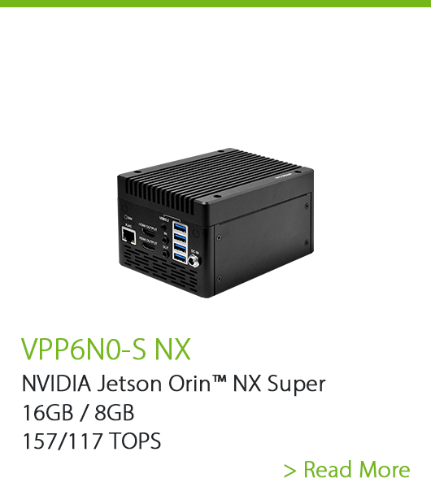
Task: Click the upper HDMI output port
Action: pos(148,233)
